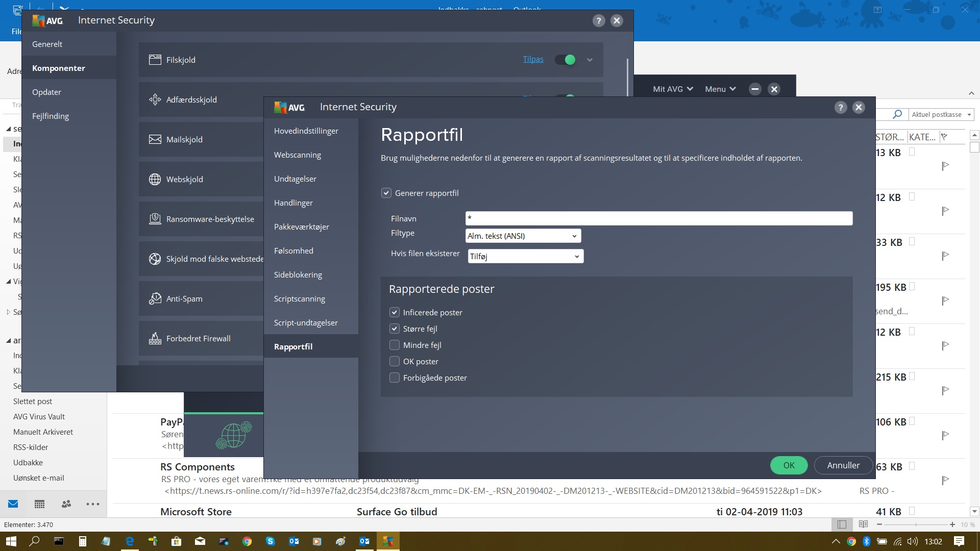Uncheck Generer rapportfil
Screen dimensions: 980x551
pos(386,193)
